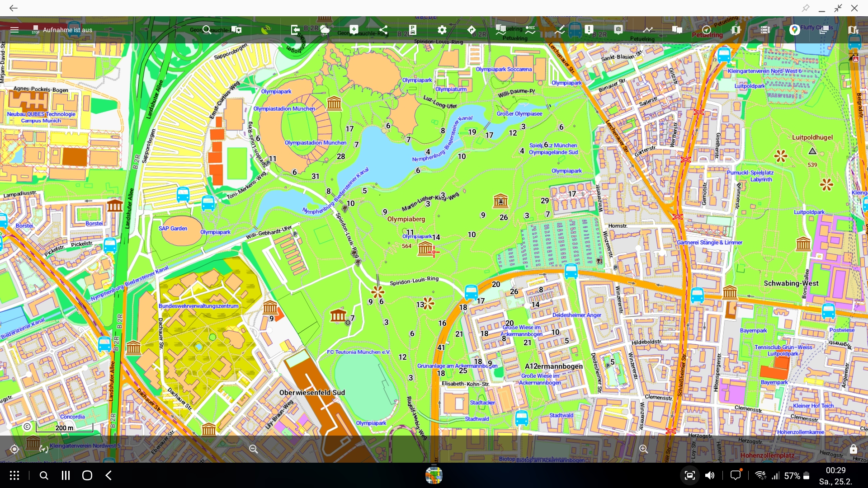Open the quick map switch icon

[853, 30]
